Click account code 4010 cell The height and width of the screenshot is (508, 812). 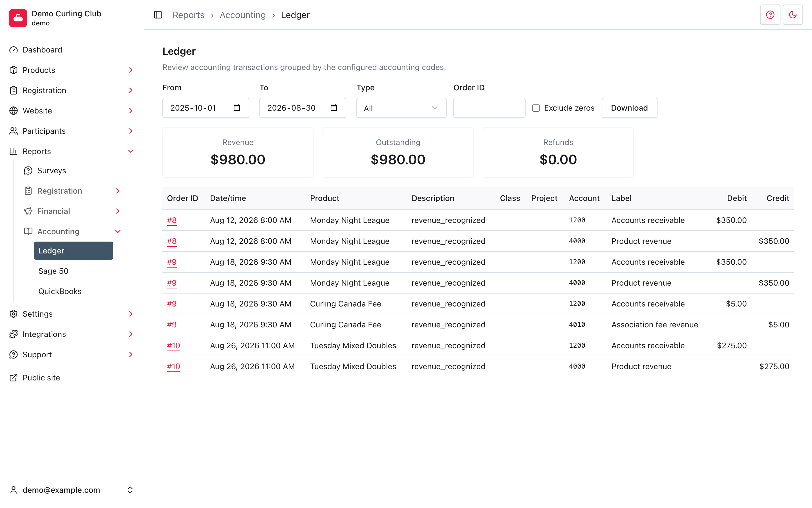pyautogui.click(x=577, y=325)
